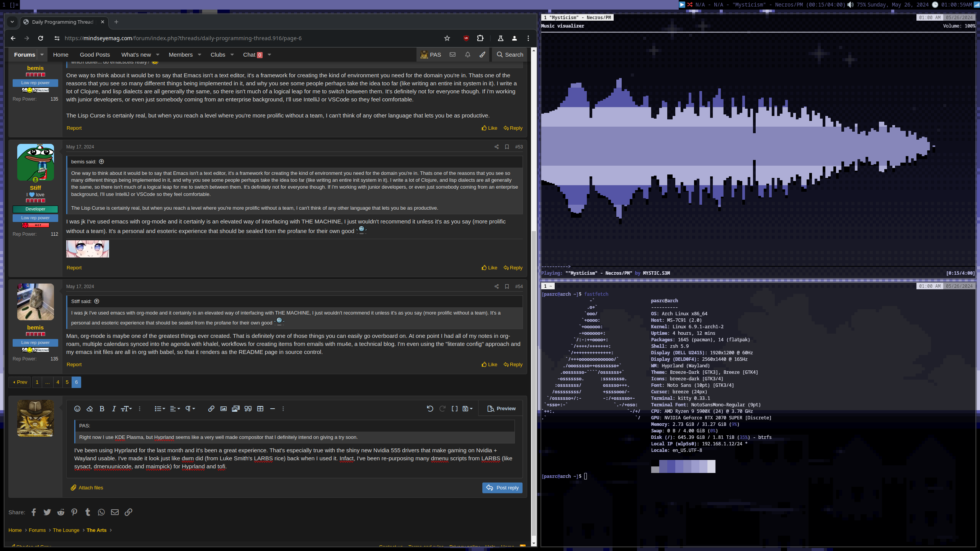The height and width of the screenshot is (551, 980).
Task: Click the redo arrow in reply editor
Action: pos(443,409)
